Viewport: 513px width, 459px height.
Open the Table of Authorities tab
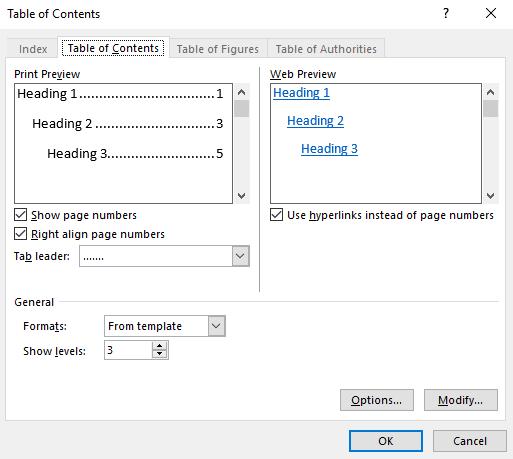[326, 49]
